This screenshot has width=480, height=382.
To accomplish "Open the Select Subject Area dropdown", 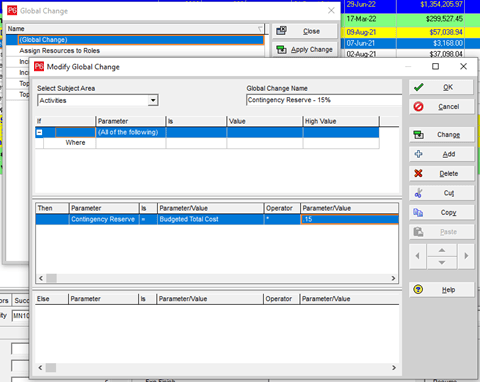I will click(153, 100).
